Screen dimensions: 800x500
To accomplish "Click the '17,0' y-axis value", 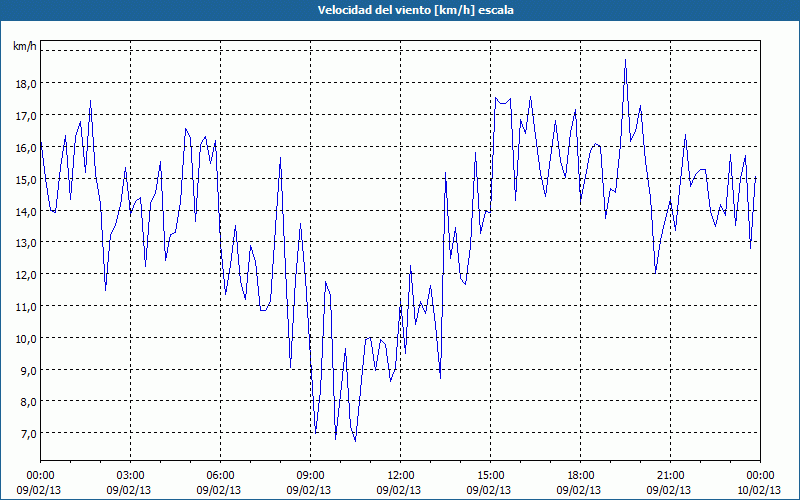I will pos(26,116).
